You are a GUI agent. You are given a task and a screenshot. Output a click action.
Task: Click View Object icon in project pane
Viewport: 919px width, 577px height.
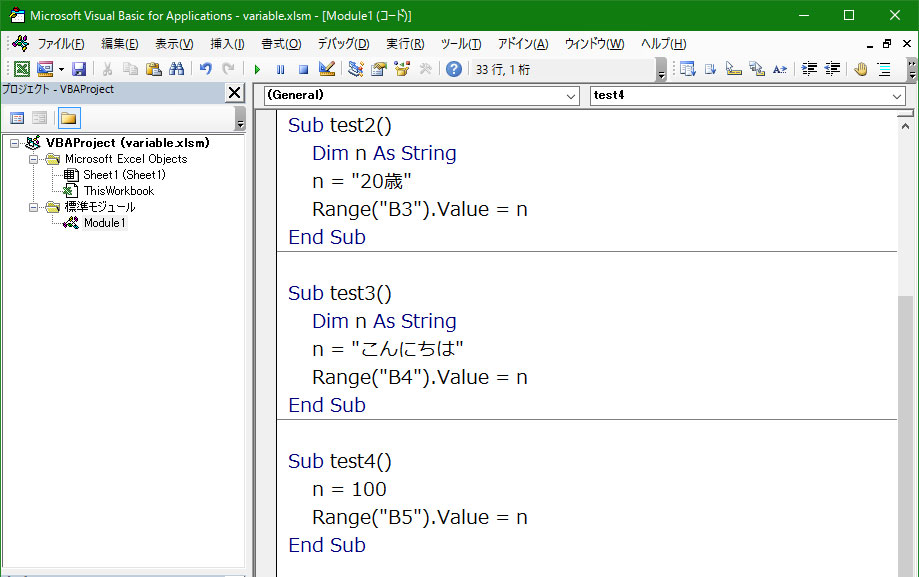pyautogui.click(x=39, y=118)
